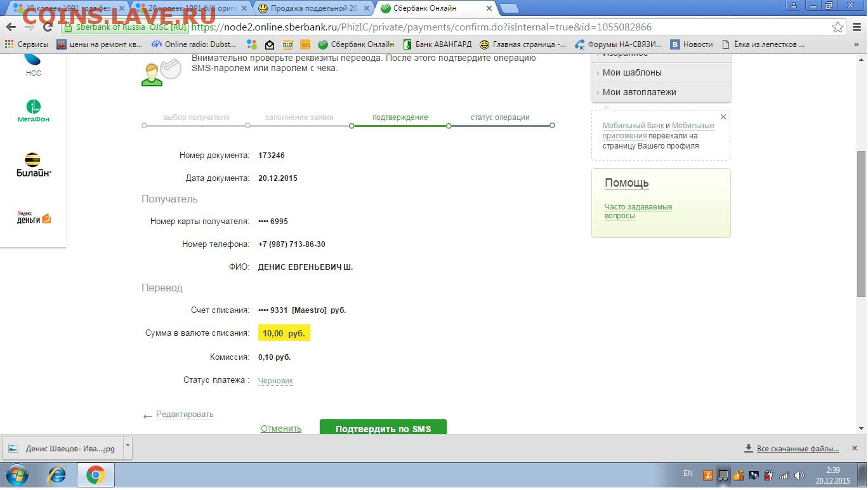868x490 pixels.
Task: Select the МегаФон operator logo
Action: tap(33, 110)
